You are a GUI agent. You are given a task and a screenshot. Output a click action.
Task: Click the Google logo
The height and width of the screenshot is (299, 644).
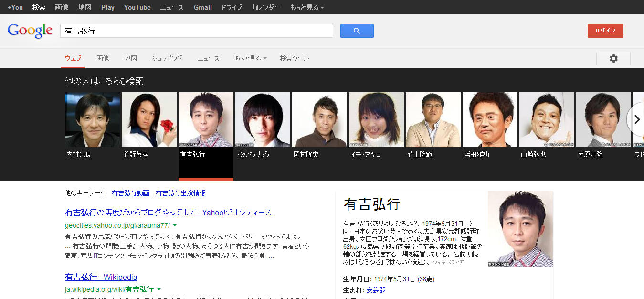30,31
